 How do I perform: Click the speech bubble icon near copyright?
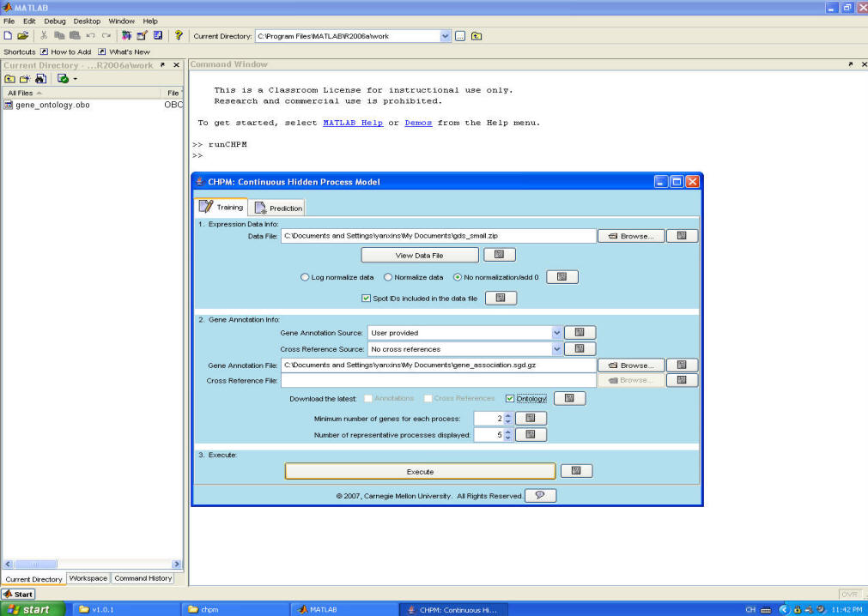click(540, 496)
